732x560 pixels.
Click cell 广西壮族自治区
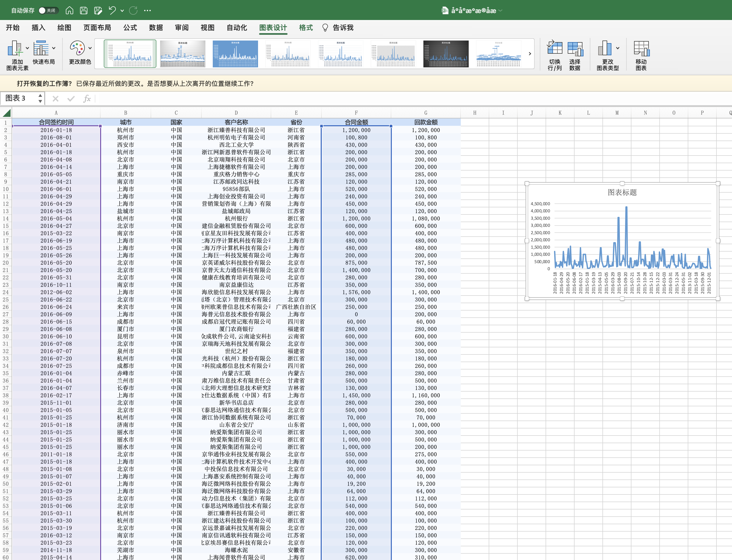tap(296, 307)
